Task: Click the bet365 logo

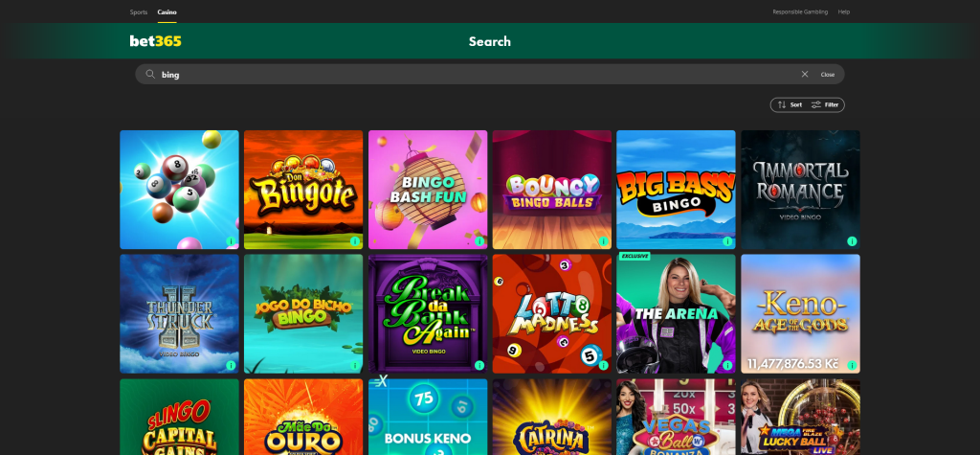Action: [x=155, y=41]
